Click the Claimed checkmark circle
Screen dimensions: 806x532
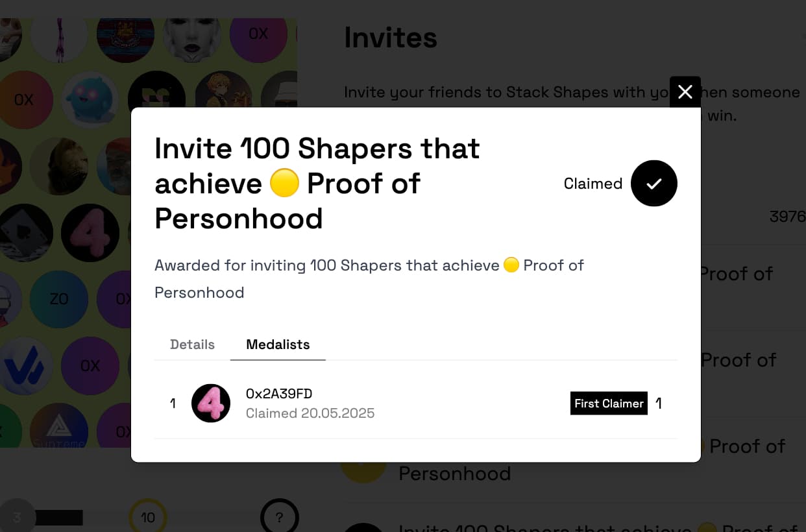[653, 184]
